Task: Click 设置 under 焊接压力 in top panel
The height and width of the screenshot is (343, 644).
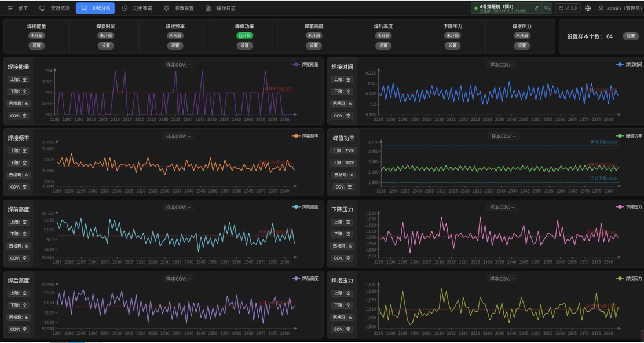Action: point(522,46)
